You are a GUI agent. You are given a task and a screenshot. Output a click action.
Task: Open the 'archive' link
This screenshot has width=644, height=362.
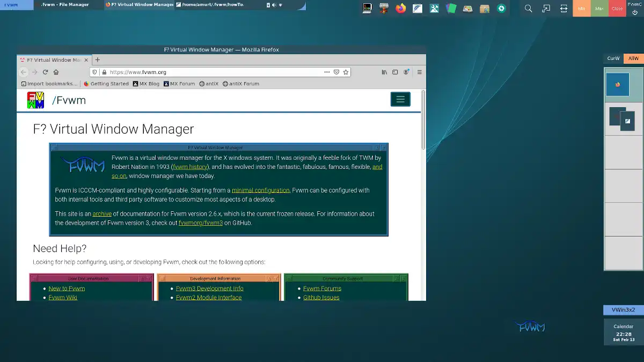(102, 214)
